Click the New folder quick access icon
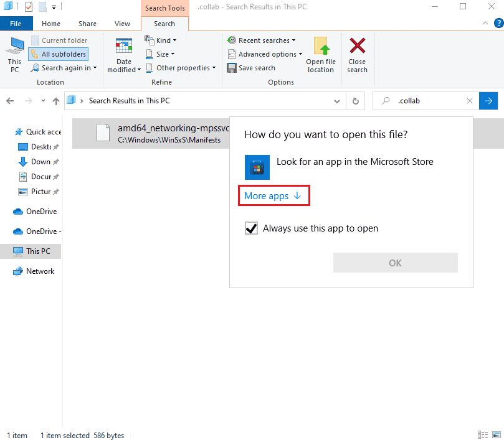 [42, 6]
